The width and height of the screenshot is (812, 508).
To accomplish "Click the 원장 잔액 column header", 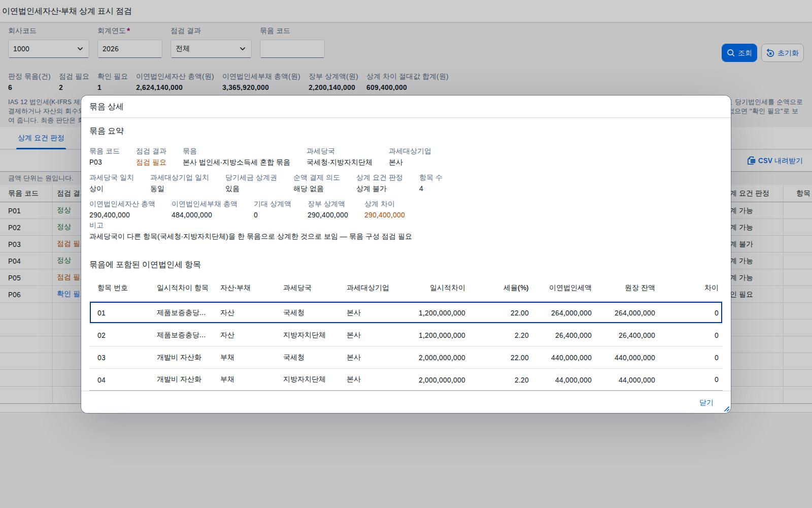I will point(640,288).
